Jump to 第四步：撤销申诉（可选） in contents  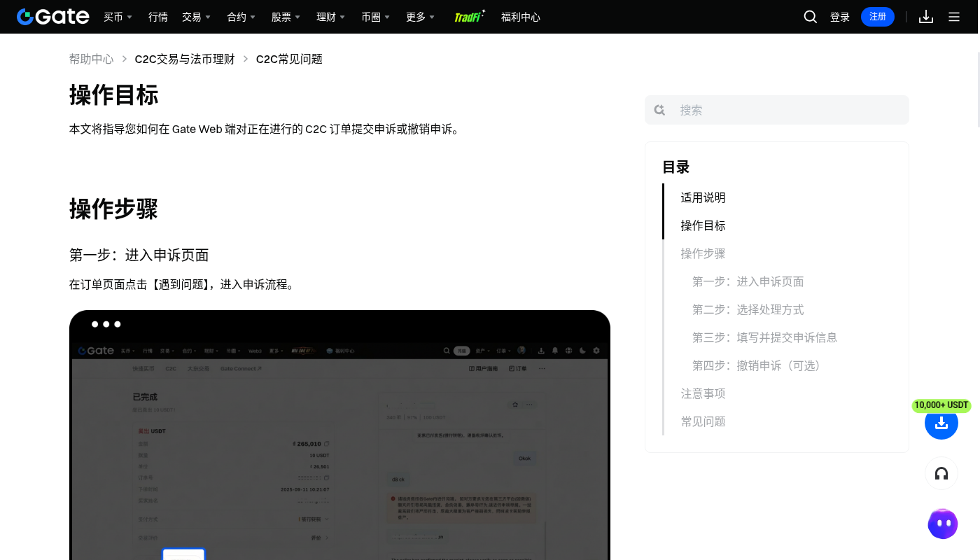759,365
